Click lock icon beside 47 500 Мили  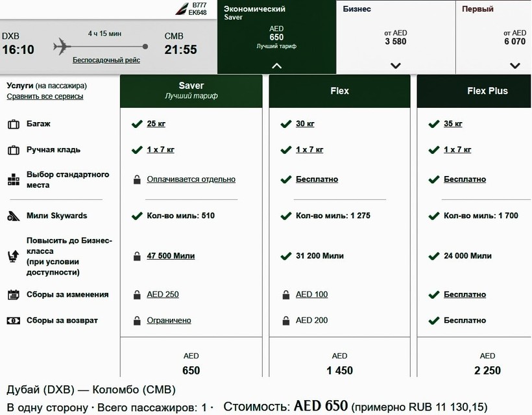pos(137,256)
